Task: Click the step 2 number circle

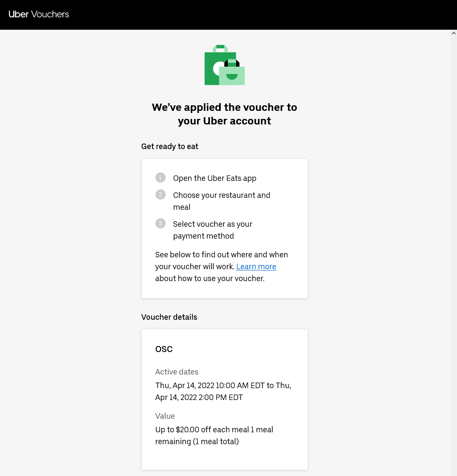Action: click(160, 195)
